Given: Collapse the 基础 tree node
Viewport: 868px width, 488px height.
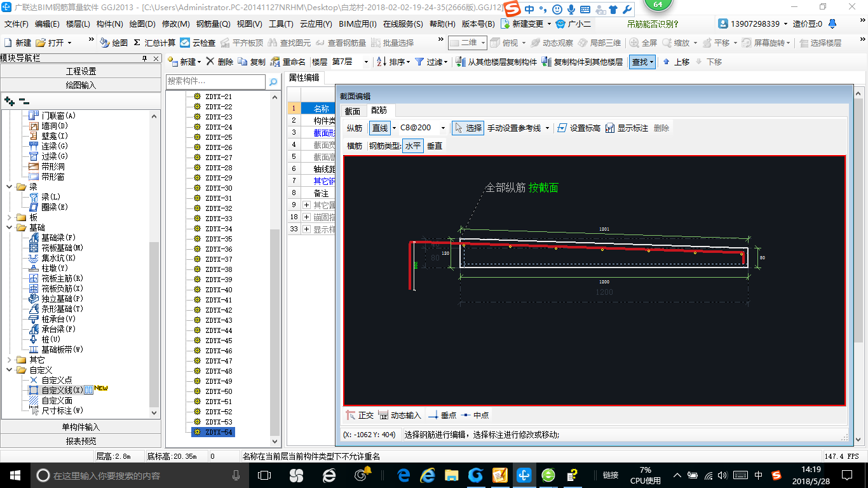Looking at the screenshot, I should [x=10, y=227].
